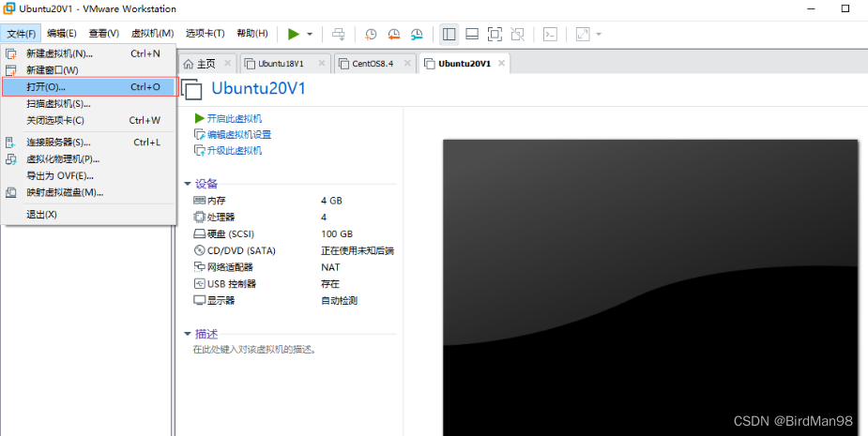Choose 退出(X) in the File menu
868x436 pixels.
[88, 214]
